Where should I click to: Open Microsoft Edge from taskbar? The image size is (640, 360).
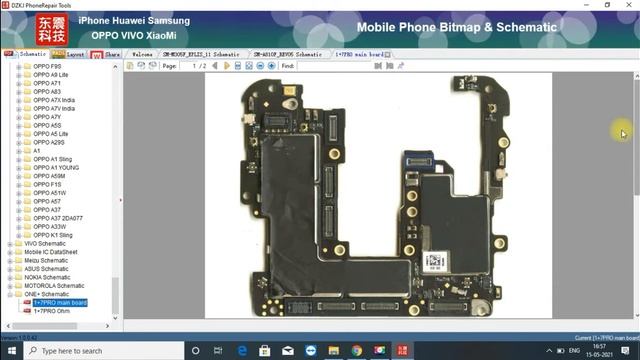tap(242, 351)
